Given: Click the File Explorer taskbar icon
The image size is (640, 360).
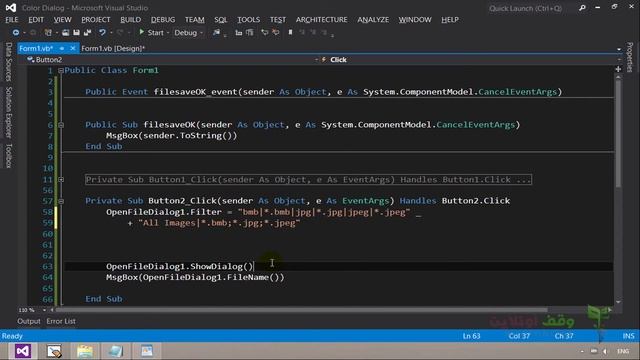Looking at the screenshot, I should pyautogui.click(x=85, y=351).
